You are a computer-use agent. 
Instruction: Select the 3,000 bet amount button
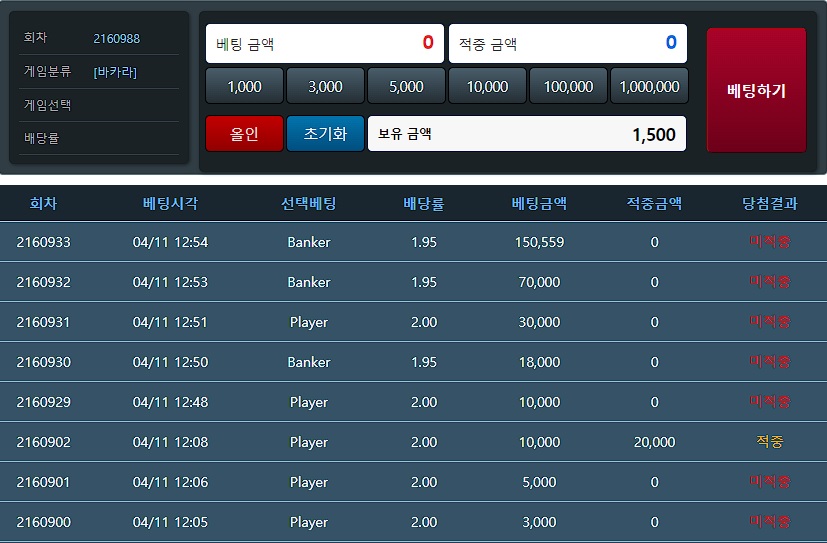[325, 87]
